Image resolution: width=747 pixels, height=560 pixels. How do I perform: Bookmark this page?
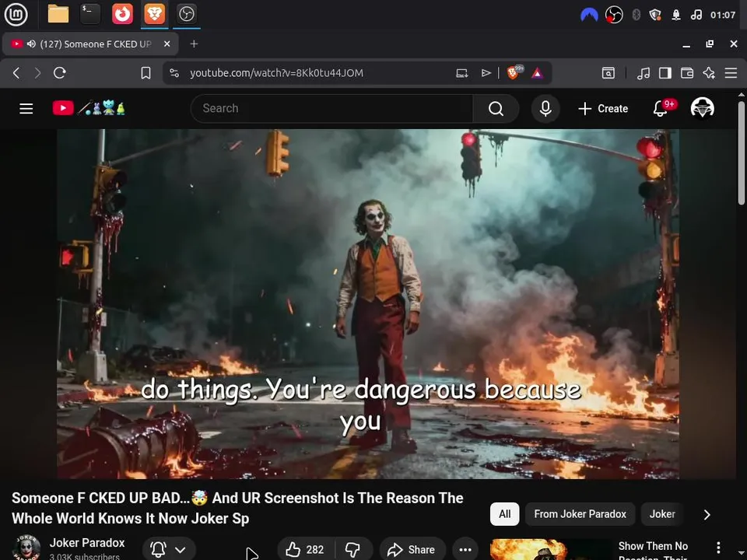click(146, 73)
